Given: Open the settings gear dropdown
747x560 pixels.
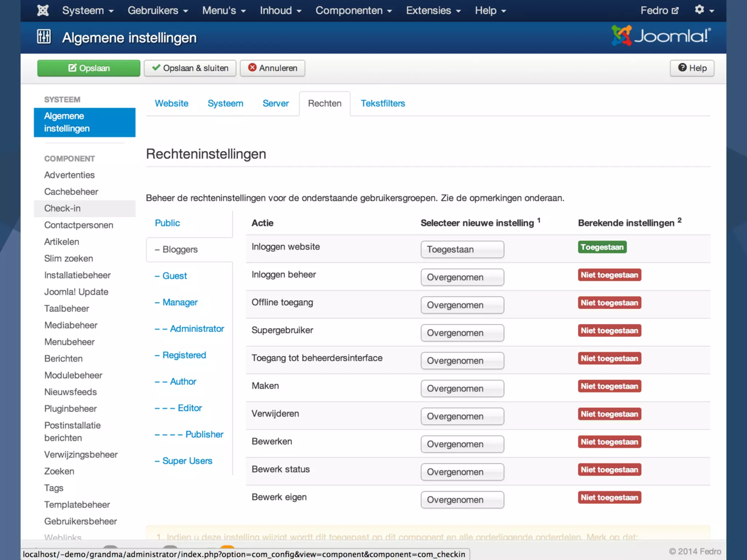Looking at the screenshot, I should coord(704,10).
